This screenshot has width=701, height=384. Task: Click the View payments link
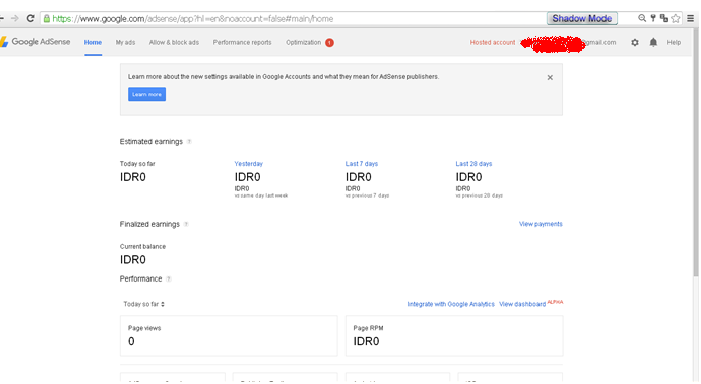[x=541, y=224]
